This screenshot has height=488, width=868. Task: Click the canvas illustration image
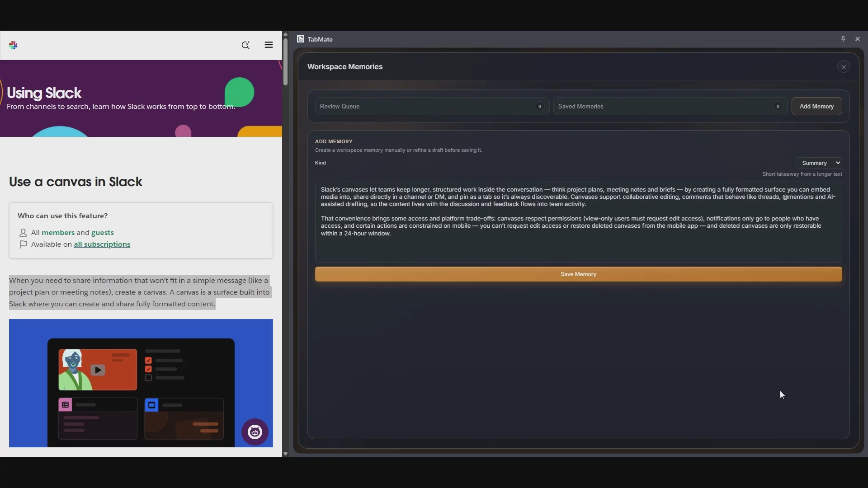click(141, 383)
